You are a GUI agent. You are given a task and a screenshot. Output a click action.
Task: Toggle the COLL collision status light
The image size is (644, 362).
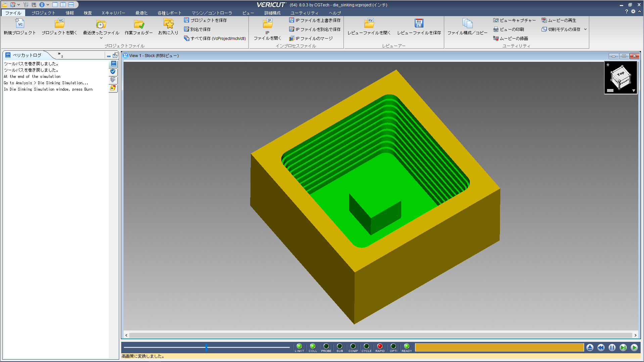(313, 346)
